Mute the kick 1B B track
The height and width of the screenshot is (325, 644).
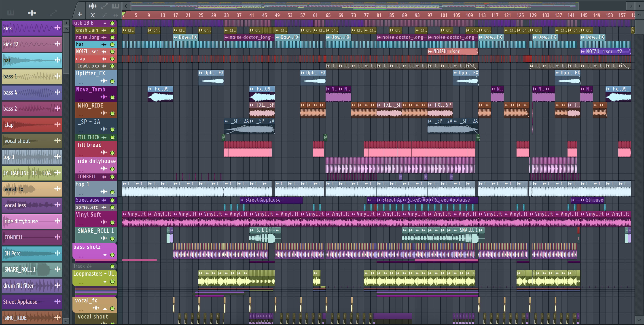pos(112,23)
